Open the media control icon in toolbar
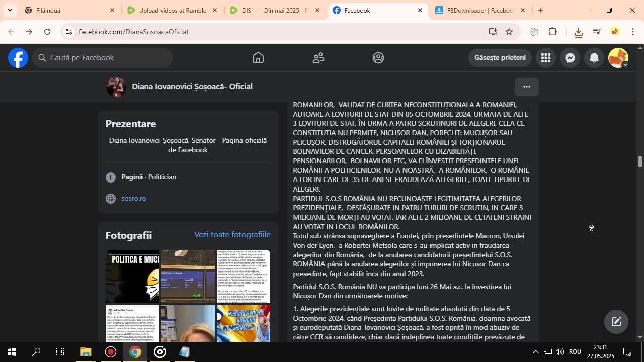The image size is (644, 362). (x=597, y=32)
